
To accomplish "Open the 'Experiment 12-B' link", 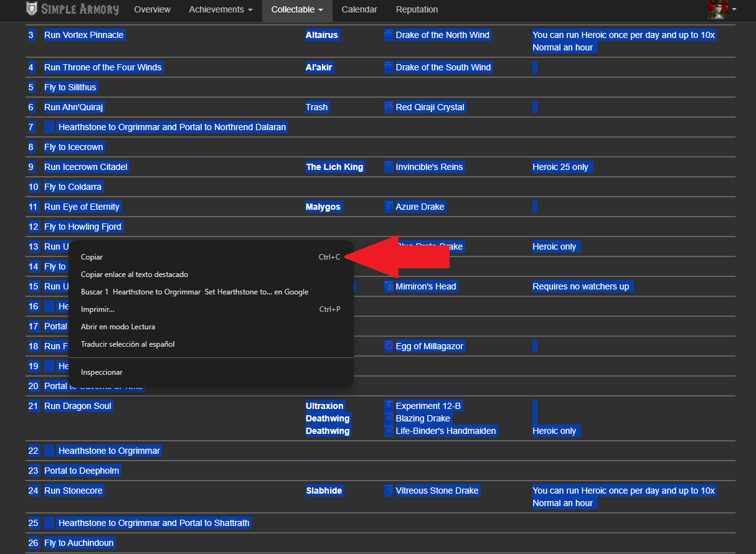I will tap(428, 406).
